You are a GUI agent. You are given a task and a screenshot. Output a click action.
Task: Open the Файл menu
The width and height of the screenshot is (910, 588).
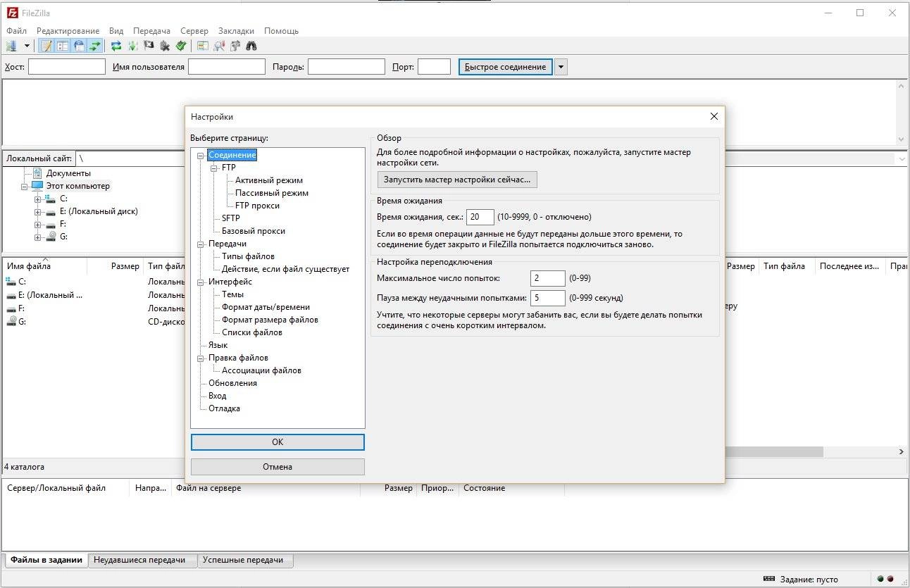(x=16, y=31)
